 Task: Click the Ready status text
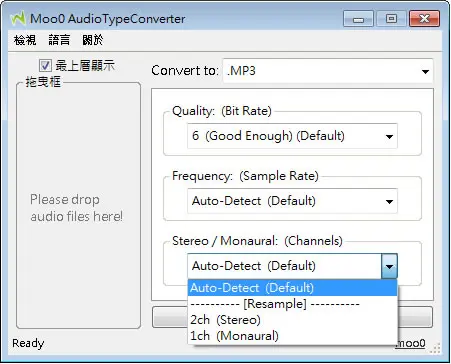(28, 343)
